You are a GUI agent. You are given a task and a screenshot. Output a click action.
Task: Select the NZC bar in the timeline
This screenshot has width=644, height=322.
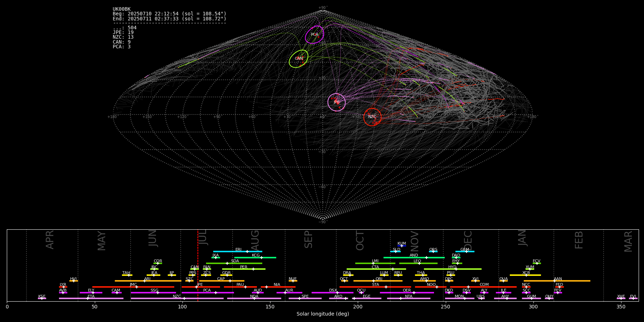pyautogui.click(x=177, y=298)
